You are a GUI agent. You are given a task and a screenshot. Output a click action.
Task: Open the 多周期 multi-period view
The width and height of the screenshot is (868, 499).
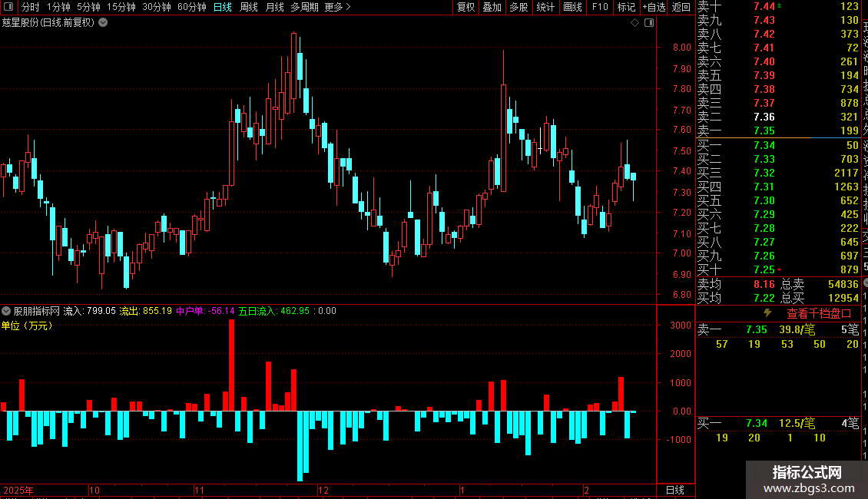[304, 7]
